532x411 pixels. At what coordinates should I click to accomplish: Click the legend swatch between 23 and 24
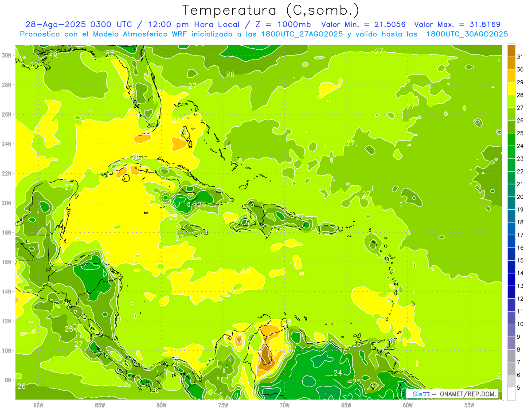(511, 152)
